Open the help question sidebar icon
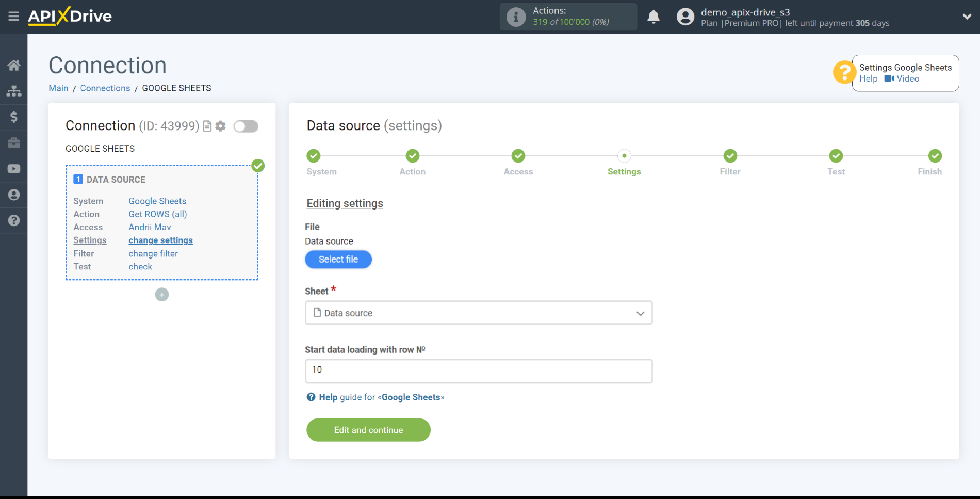 [x=14, y=220]
